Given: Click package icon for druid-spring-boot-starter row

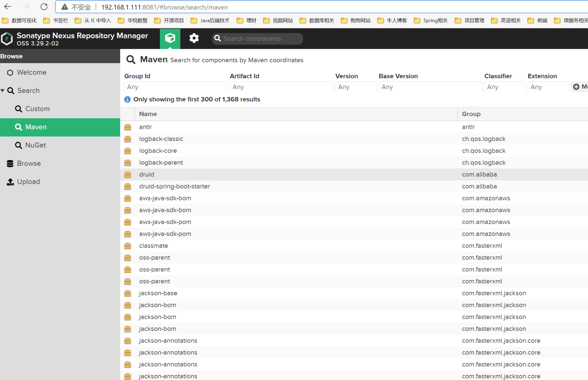Looking at the screenshot, I should (x=128, y=187).
